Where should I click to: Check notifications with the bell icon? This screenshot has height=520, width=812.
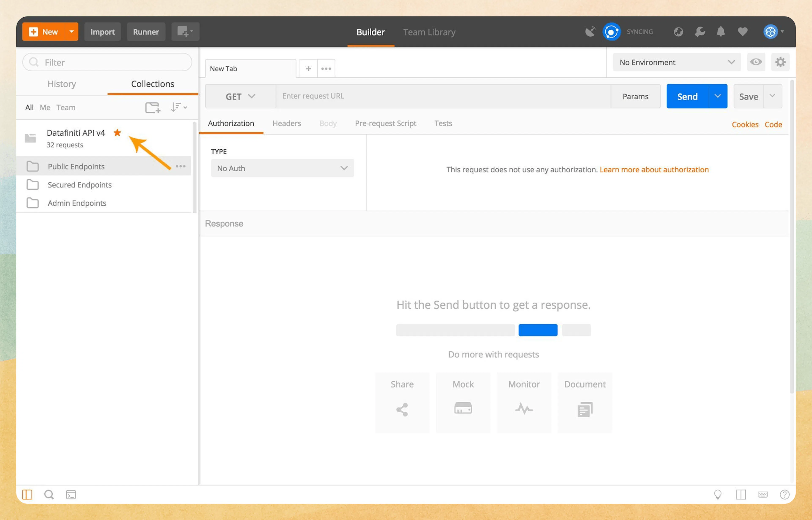721,31
